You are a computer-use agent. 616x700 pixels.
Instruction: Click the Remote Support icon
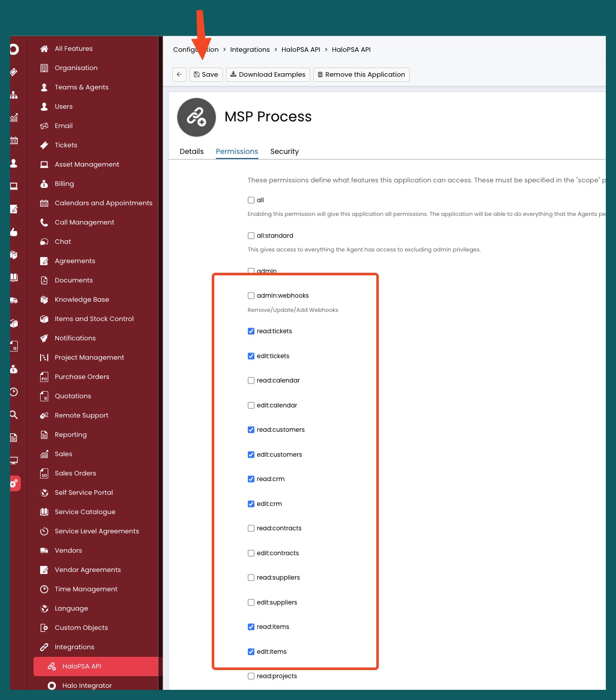(x=44, y=416)
